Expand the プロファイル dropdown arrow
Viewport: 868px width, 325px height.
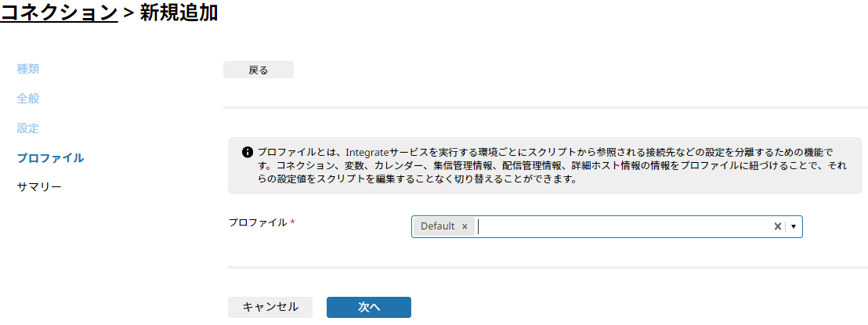(x=794, y=226)
